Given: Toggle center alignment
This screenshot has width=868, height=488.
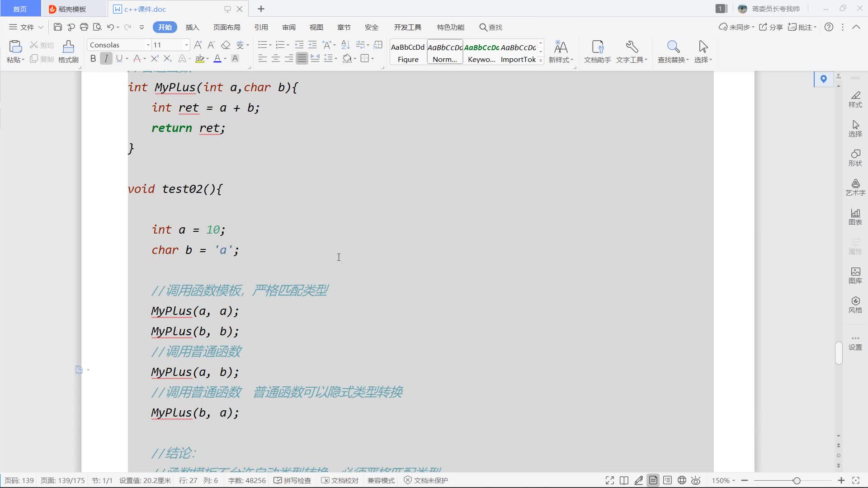Looking at the screenshot, I should [275, 58].
